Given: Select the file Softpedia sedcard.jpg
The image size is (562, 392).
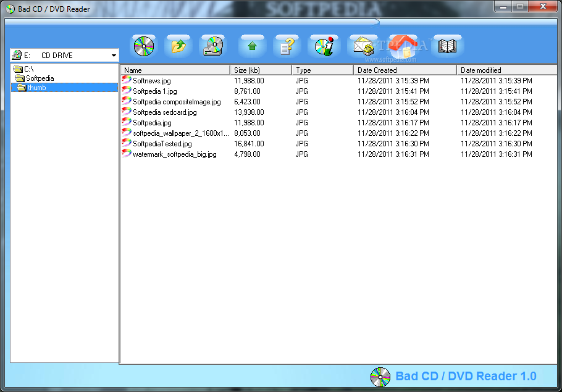Looking at the screenshot, I should coord(164,112).
